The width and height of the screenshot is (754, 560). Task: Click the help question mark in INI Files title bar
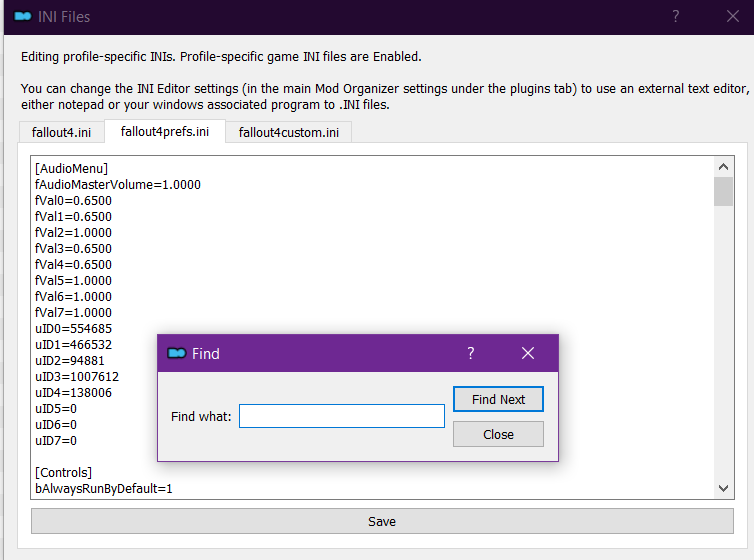coord(676,17)
